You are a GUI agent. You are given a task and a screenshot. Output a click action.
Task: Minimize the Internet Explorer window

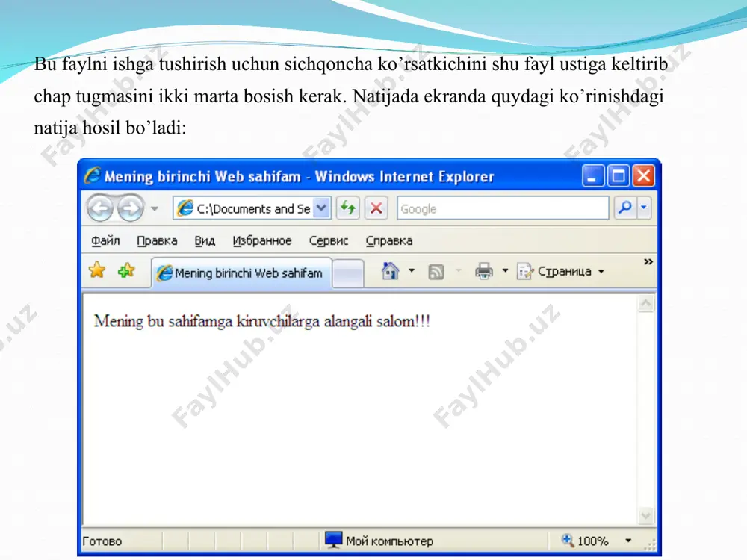pos(593,175)
